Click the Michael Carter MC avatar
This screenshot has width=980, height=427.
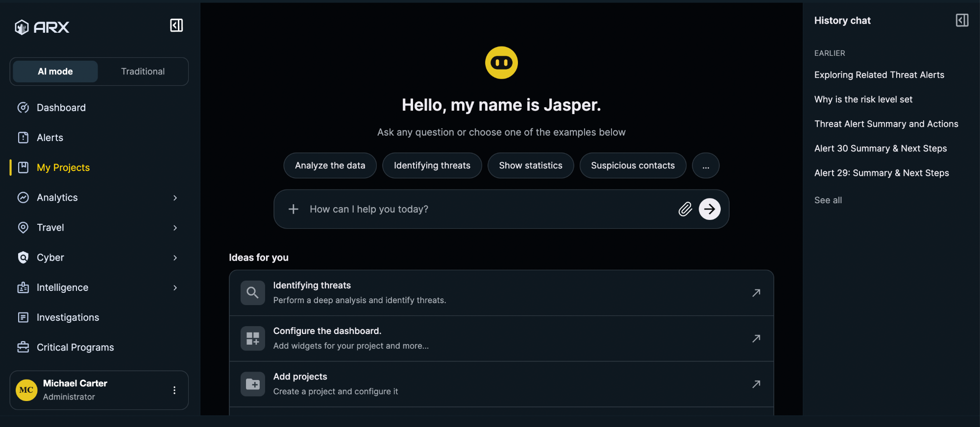click(x=26, y=390)
